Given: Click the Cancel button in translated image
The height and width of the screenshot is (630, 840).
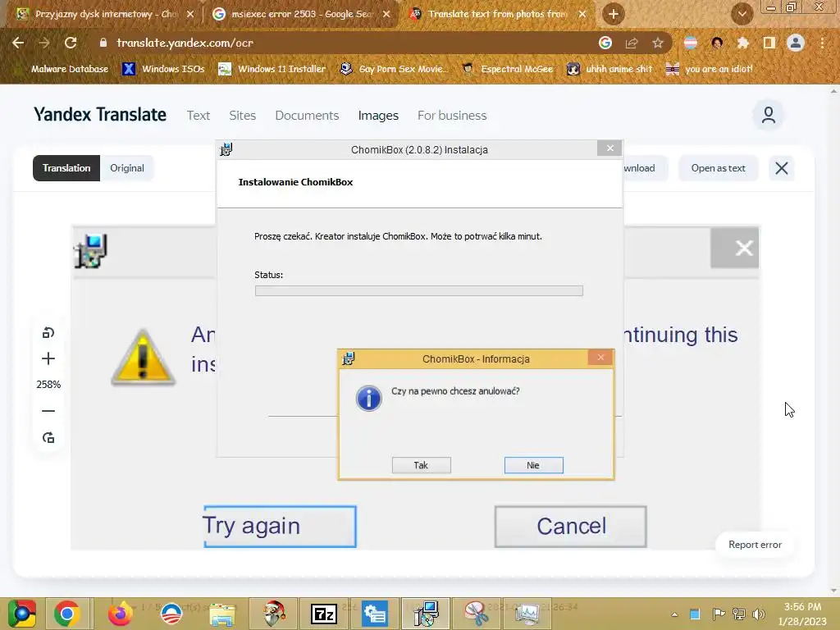Looking at the screenshot, I should click(571, 526).
